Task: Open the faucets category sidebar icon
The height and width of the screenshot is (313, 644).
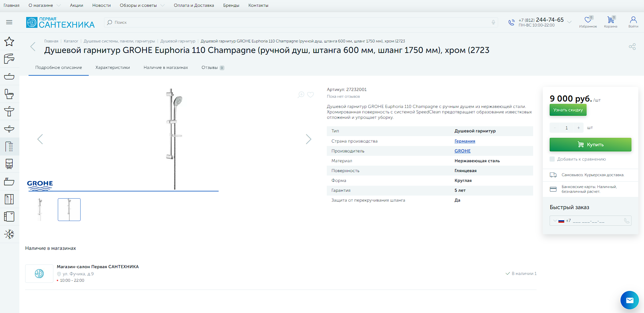Action: [9, 59]
